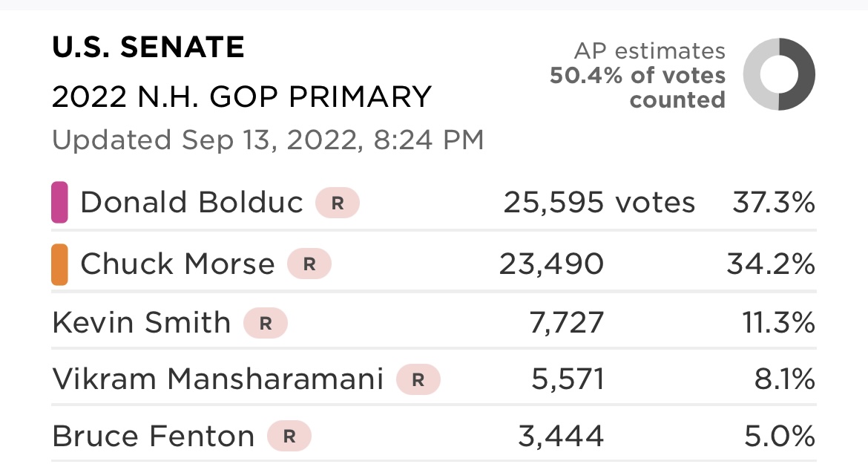Select candidate name Donald Bolduc

click(x=191, y=203)
